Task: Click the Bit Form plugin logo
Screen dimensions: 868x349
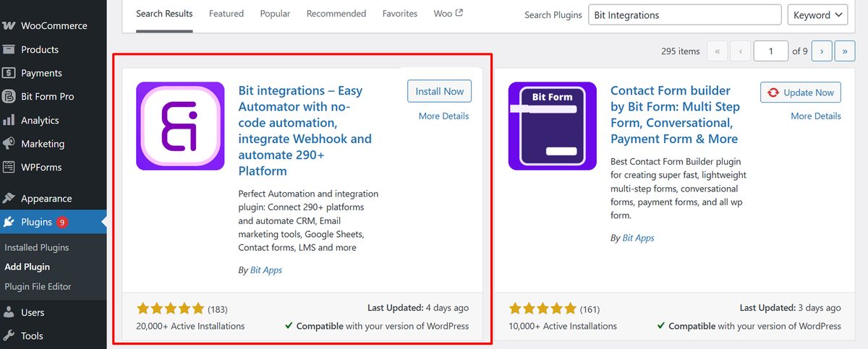Action: click(x=553, y=126)
